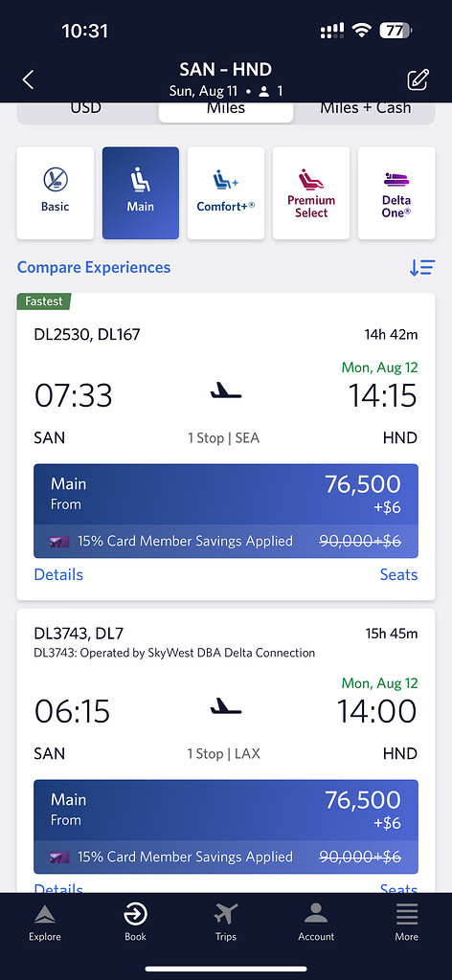Image resolution: width=452 pixels, height=980 pixels.
Task: View Details for DL2530, DL167 flight
Action: click(58, 574)
